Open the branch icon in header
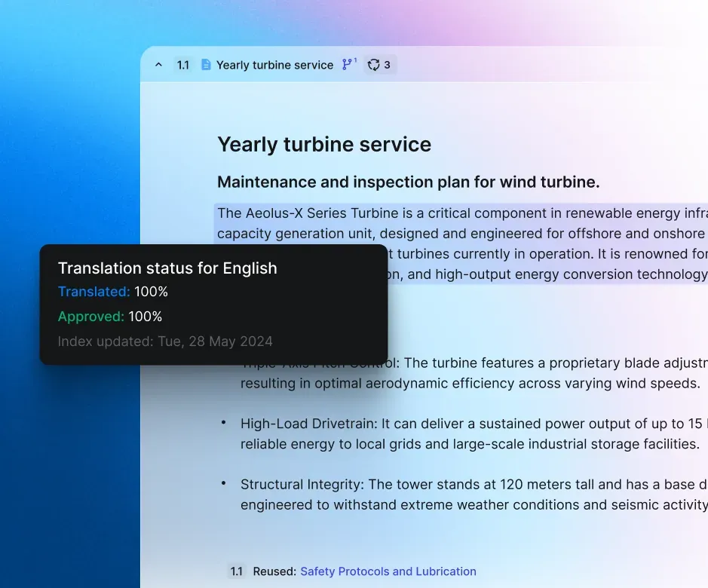Screen dimensions: 708x588 348,64
